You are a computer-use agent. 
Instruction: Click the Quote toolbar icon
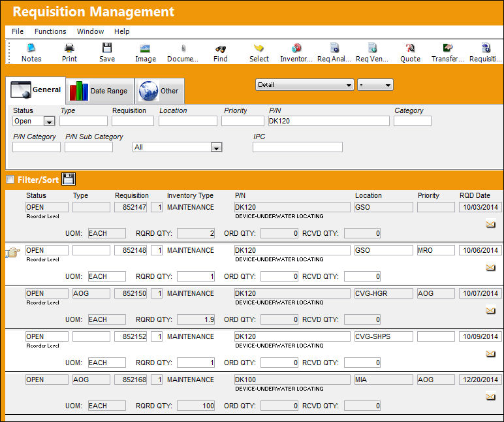410,48
